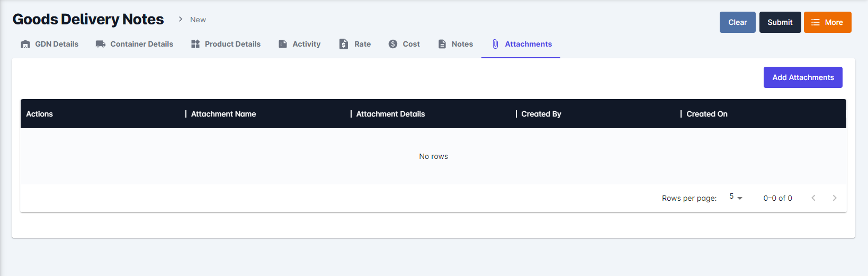Click the Attachments paperclip icon
868x276 pixels.
[x=495, y=44]
